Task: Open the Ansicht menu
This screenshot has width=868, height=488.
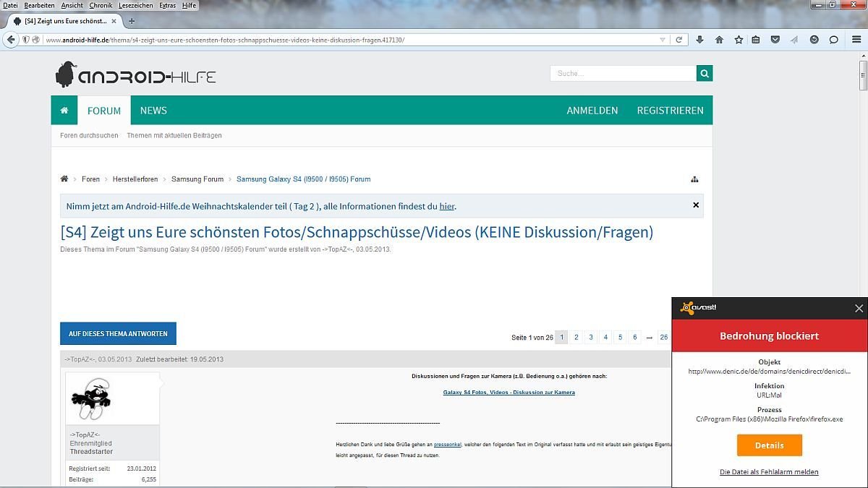Action: pos(72,5)
